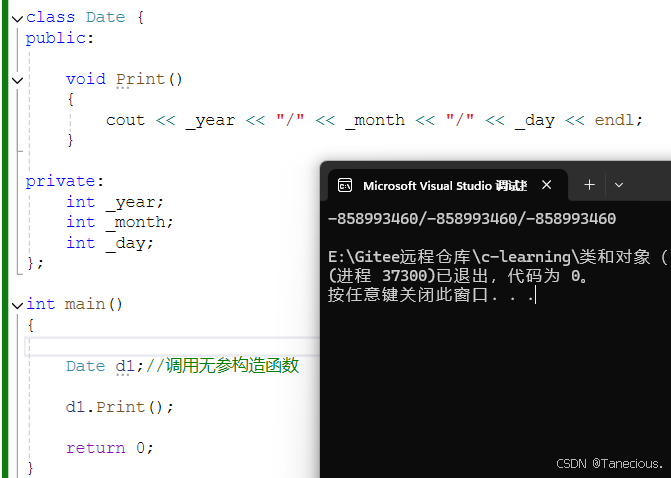Click the empty highlighted current line in main

[172, 346]
